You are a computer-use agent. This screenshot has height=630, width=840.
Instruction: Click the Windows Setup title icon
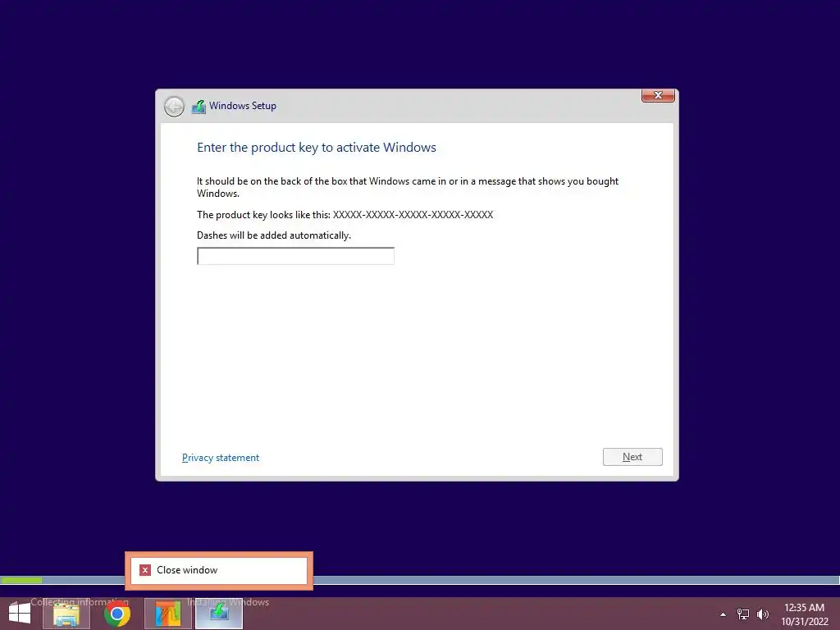click(199, 106)
